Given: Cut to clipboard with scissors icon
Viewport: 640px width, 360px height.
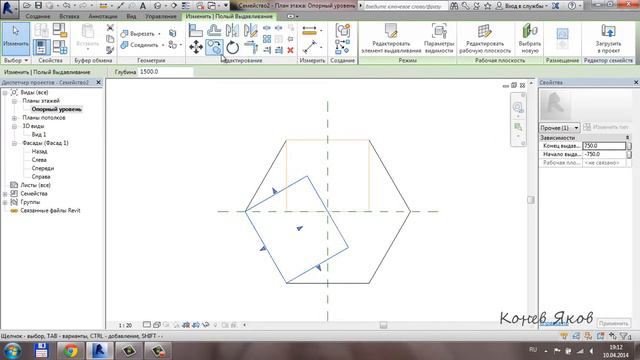Looking at the screenshot, I should 110,28.
